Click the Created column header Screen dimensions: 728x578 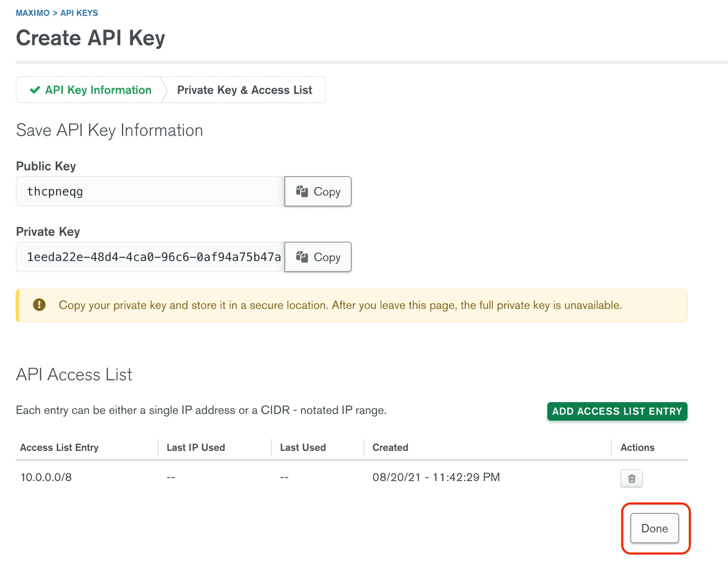click(x=390, y=447)
